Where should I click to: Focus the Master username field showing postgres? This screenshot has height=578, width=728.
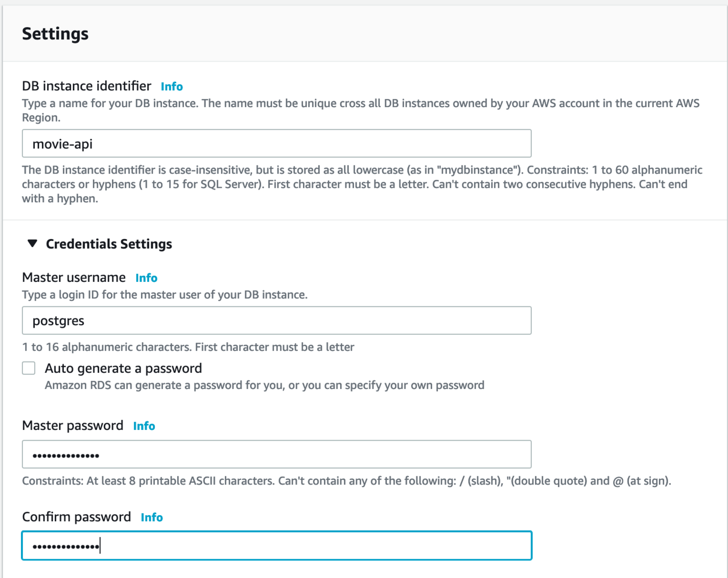pyautogui.click(x=276, y=321)
